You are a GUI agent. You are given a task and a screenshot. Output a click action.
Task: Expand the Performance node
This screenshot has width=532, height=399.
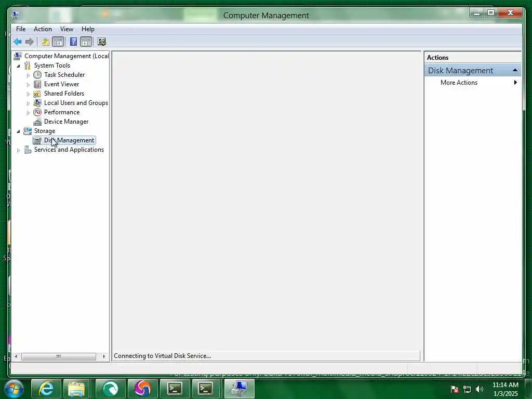coord(28,113)
